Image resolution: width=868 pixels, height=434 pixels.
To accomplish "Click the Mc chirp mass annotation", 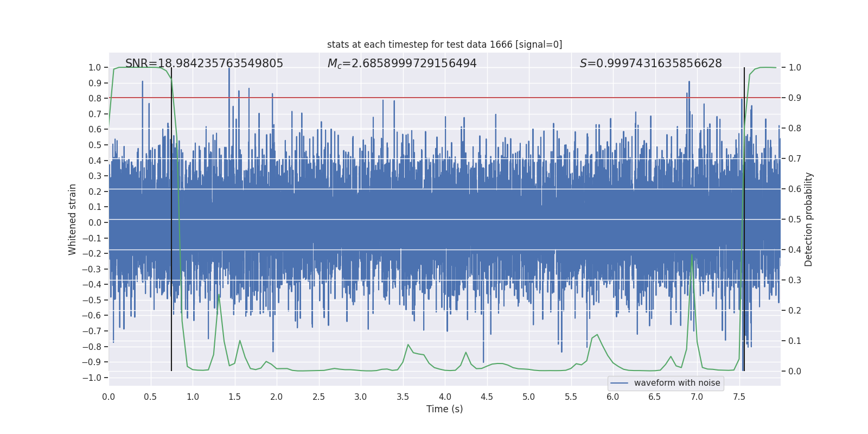I will pos(402,63).
